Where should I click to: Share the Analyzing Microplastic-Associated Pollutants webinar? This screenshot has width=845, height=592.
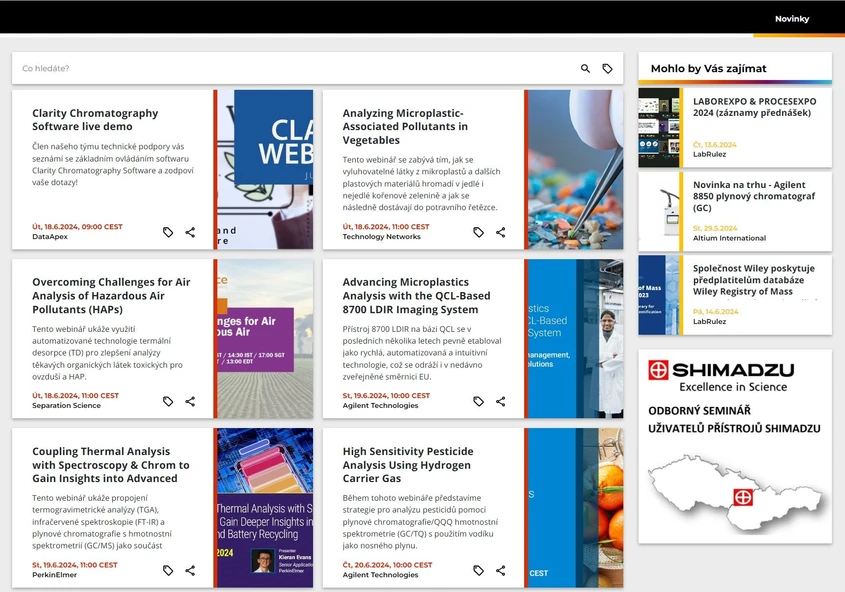tap(500, 232)
